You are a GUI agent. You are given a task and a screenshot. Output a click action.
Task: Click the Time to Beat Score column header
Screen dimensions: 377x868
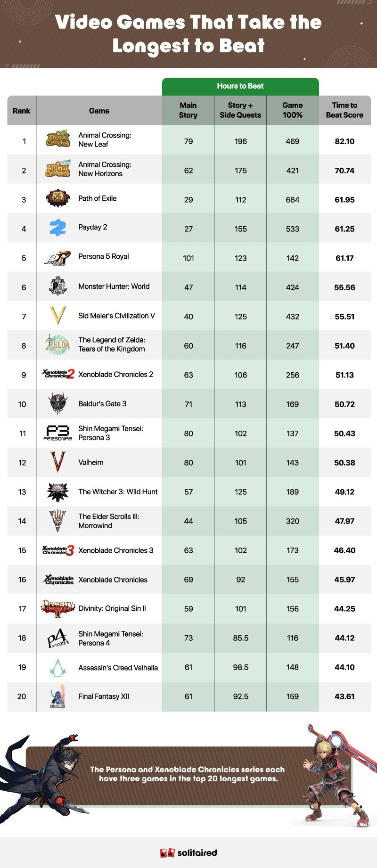click(344, 110)
